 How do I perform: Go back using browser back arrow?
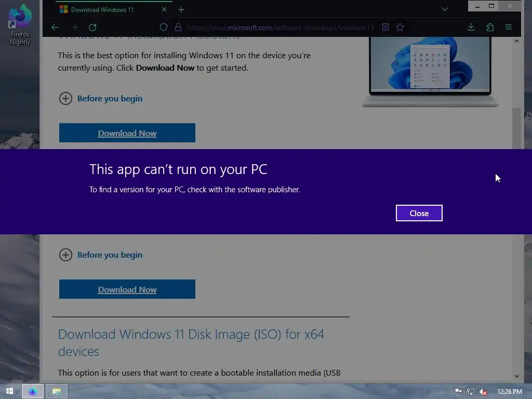(55, 28)
